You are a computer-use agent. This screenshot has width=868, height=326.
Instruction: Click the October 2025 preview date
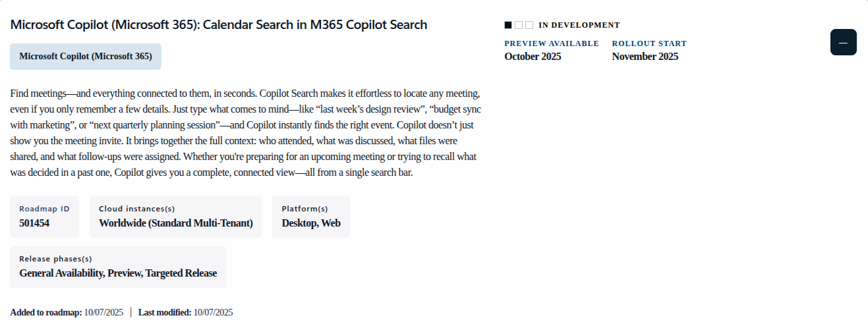(x=533, y=57)
